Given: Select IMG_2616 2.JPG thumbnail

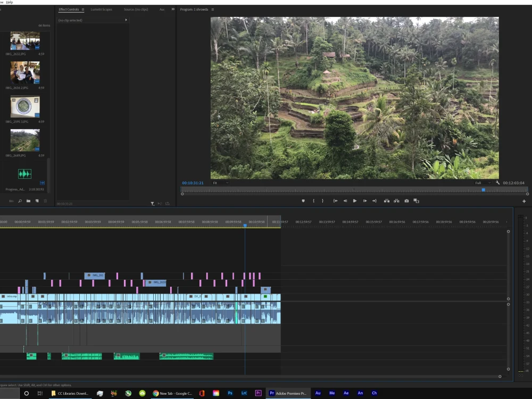Looking at the screenshot, I should [x=25, y=72].
